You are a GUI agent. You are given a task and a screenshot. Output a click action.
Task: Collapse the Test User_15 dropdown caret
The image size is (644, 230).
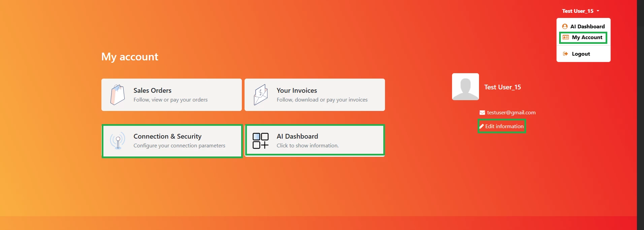(598, 11)
